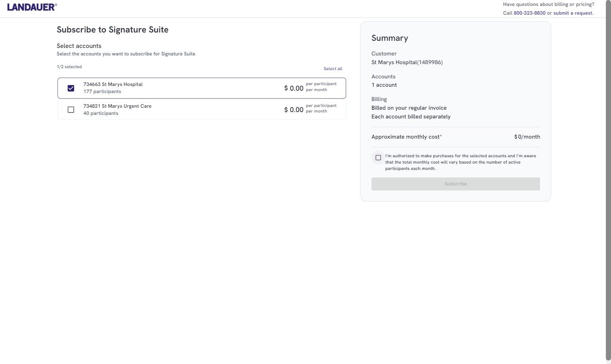Tick the purchase authorization checkbox
The width and height of the screenshot is (611, 364).
(378, 158)
